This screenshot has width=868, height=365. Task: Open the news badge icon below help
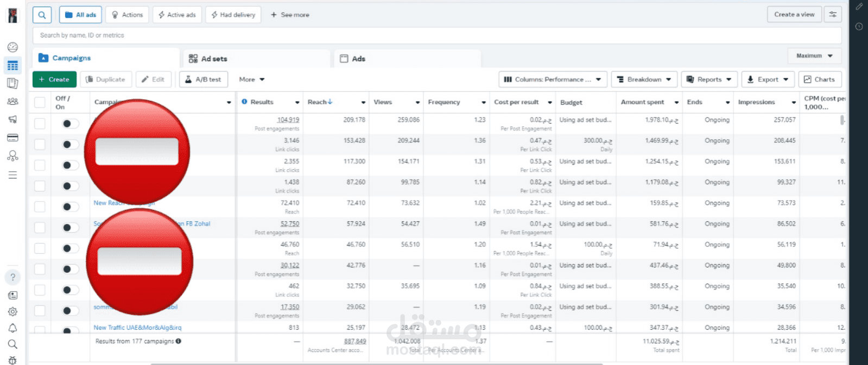(x=12, y=296)
